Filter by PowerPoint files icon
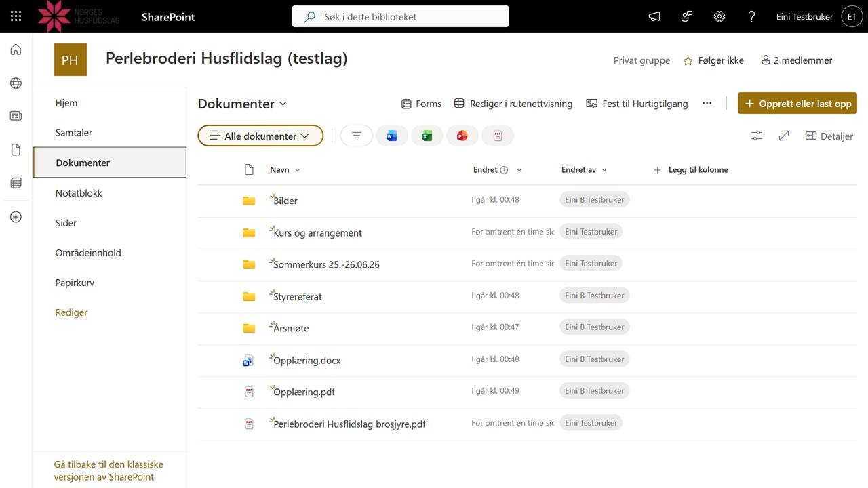Screen dimensions: 868x488 click(462, 136)
